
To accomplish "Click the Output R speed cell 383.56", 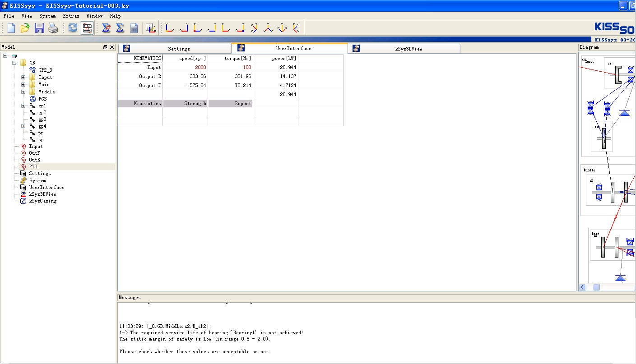I will coord(186,76).
